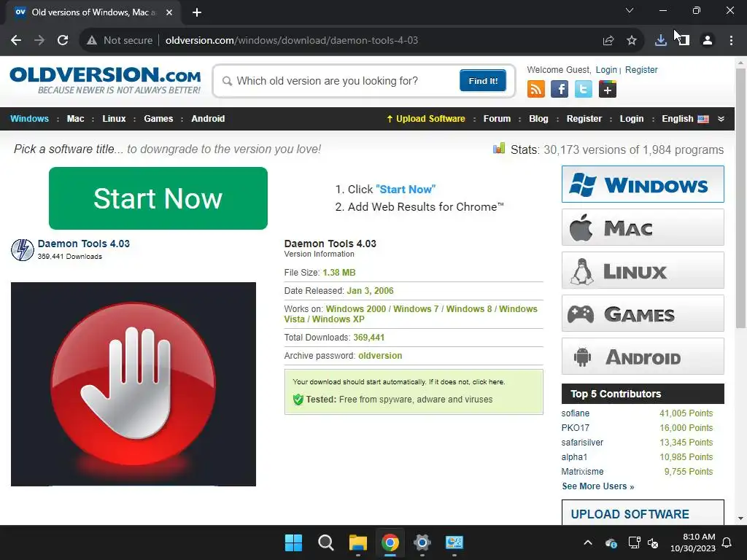Click the Daemon Tools 4.03 title link
The image size is (747, 560).
coord(83,244)
